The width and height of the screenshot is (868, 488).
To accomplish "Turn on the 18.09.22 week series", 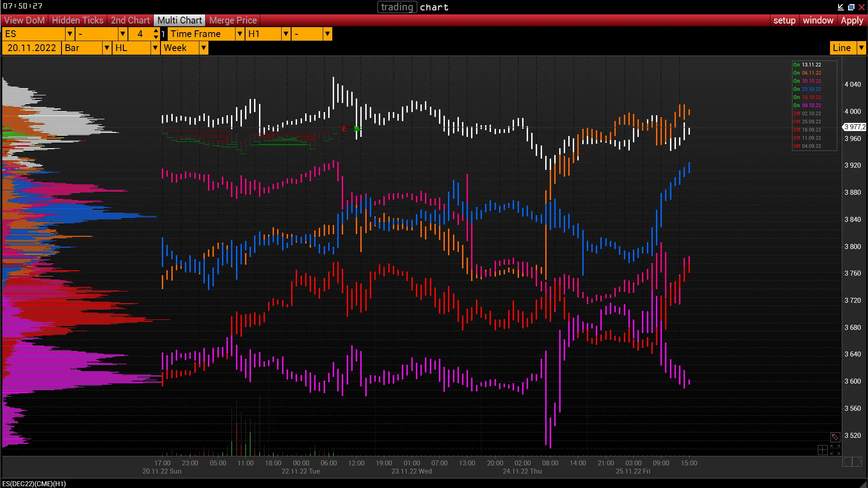I will point(807,130).
